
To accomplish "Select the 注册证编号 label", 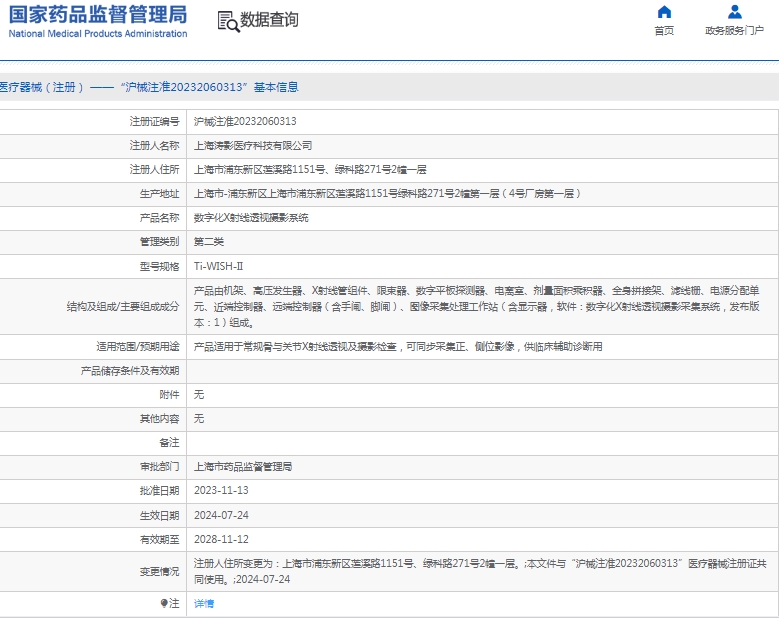I will [x=155, y=121].
